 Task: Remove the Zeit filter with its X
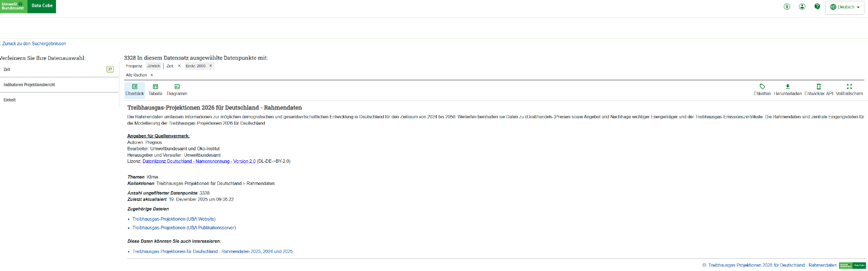tap(179, 66)
